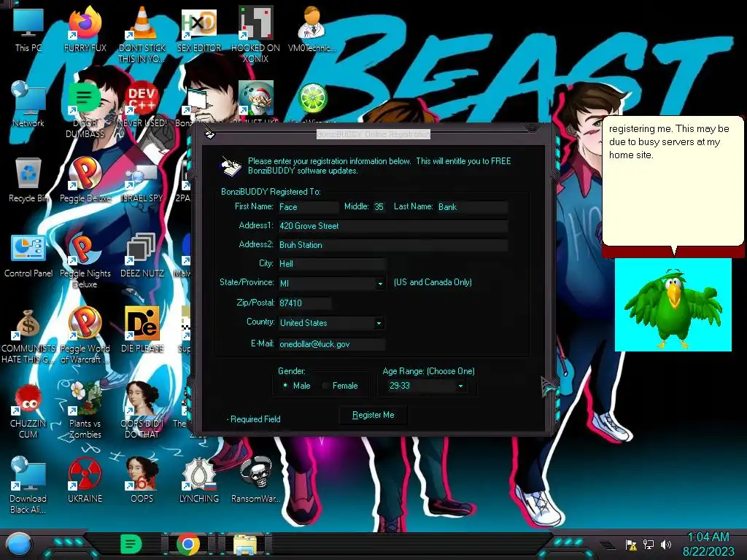Launch the Peggle Deluxe shortcut

[x=85, y=179]
